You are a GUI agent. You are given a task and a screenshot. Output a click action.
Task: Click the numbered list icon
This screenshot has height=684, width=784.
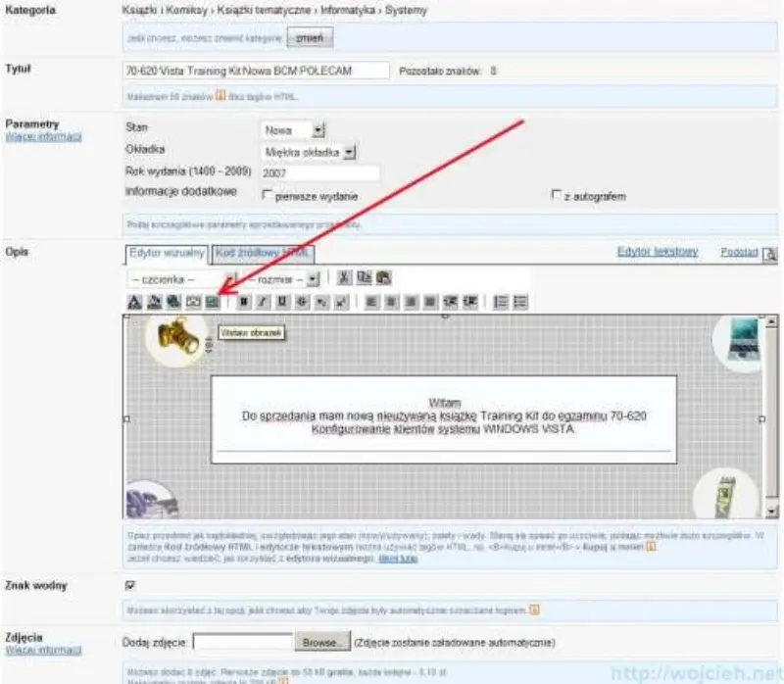tap(501, 302)
